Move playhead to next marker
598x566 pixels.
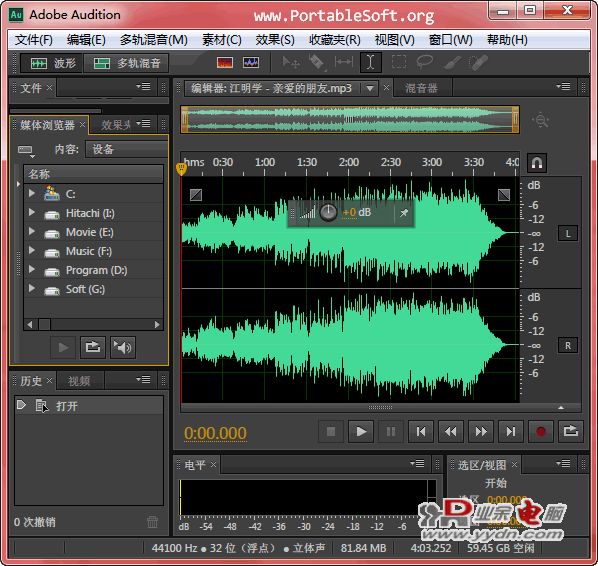(x=511, y=431)
